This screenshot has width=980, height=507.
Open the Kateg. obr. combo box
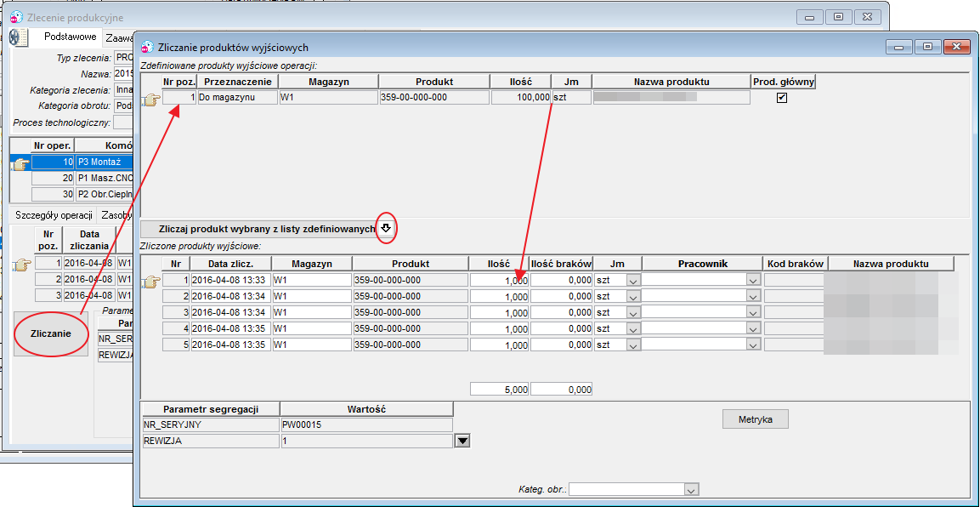click(x=634, y=489)
